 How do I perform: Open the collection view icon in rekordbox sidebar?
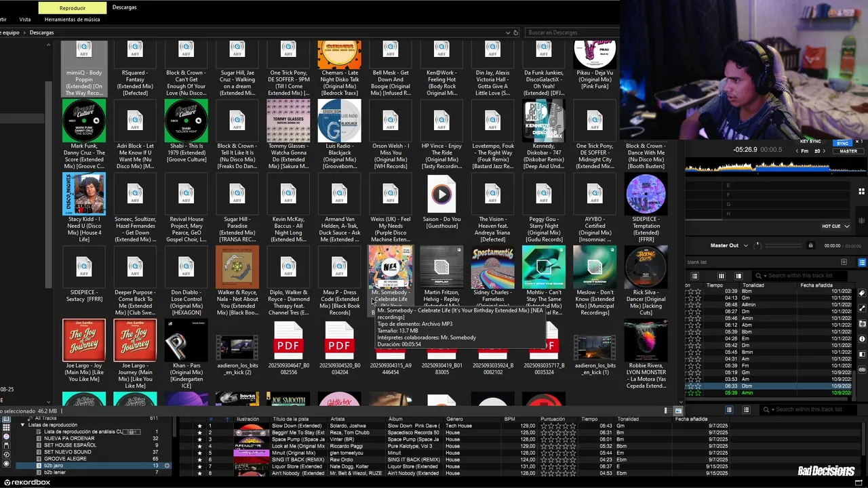[x=6, y=418]
